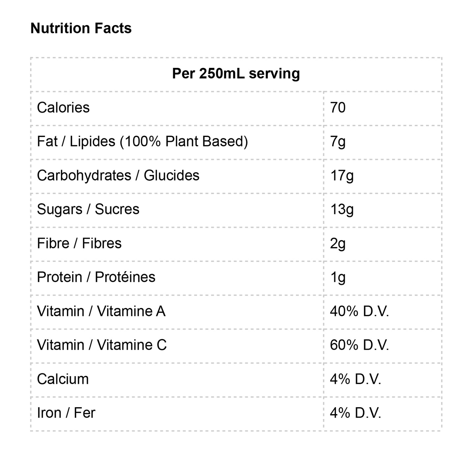476x476 pixels.
Task: Click the 17g carbohydrates value
Action: click(x=342, y=176)
